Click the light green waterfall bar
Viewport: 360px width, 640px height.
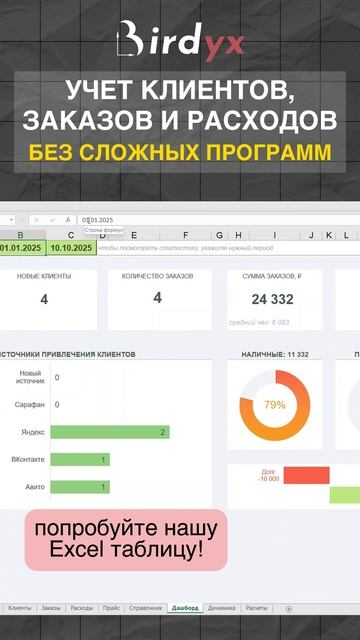[x=345, y=495]
